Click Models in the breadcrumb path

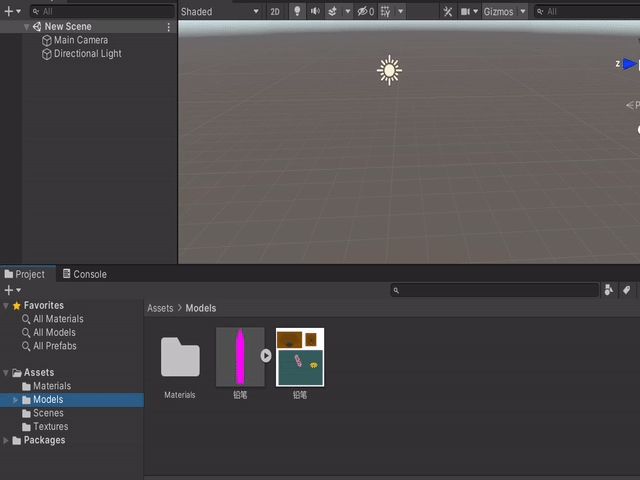point(201,308)
